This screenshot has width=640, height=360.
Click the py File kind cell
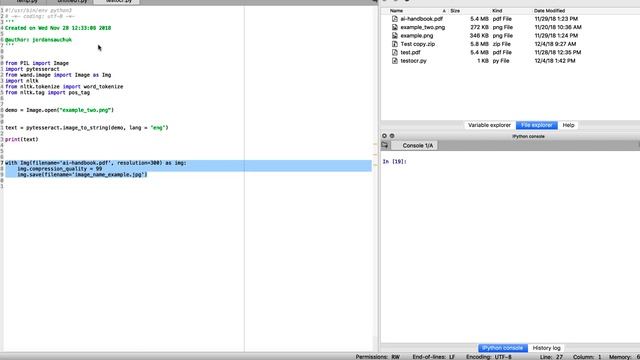[x=501, y=61]
